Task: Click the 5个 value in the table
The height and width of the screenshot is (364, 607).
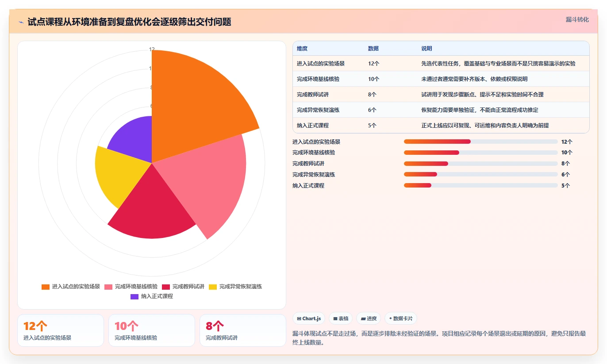Action: (373, 126)
